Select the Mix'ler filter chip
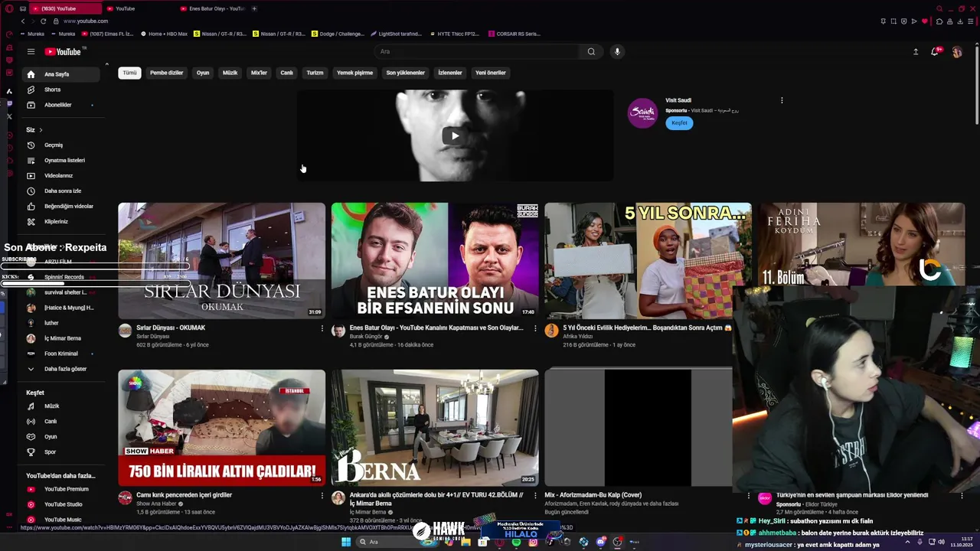The width and height of the screenshot is (980, 551). [259, 73]
